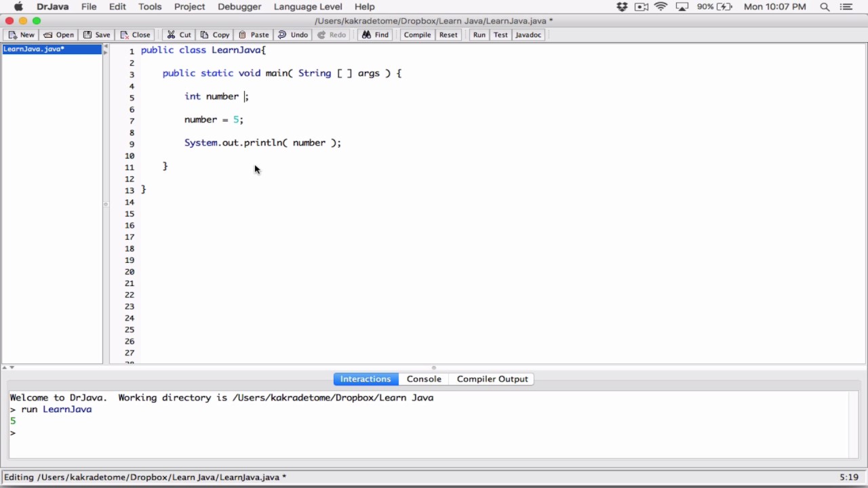868x488 pixels.
Task: Click the New document toolbar button
Action: click(x=21, y=35)
